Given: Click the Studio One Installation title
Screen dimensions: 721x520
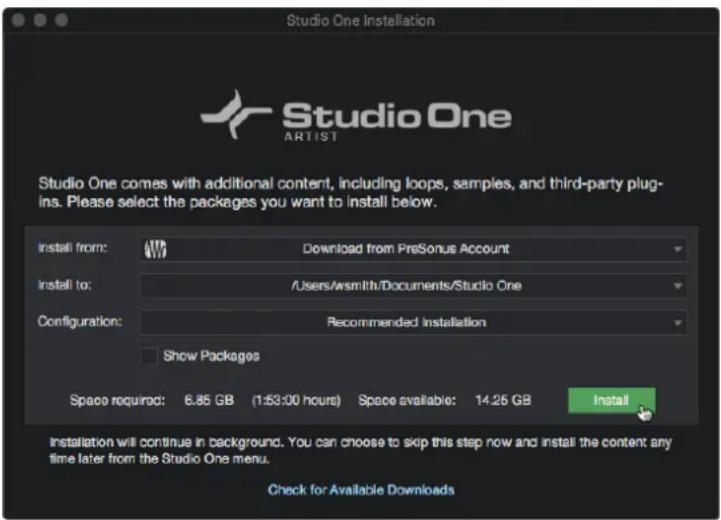Looking at the screenshot, I should pyautogui.click(x=360, y=21).
